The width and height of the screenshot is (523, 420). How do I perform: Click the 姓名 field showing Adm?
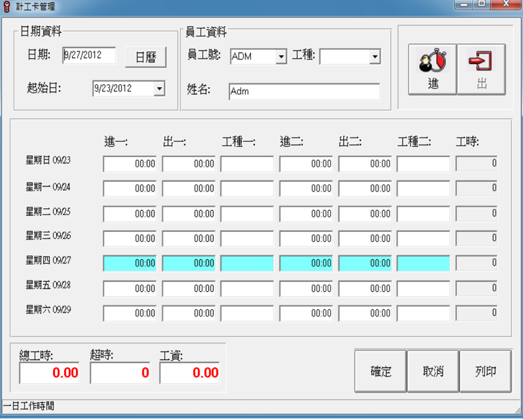point(304,92)
